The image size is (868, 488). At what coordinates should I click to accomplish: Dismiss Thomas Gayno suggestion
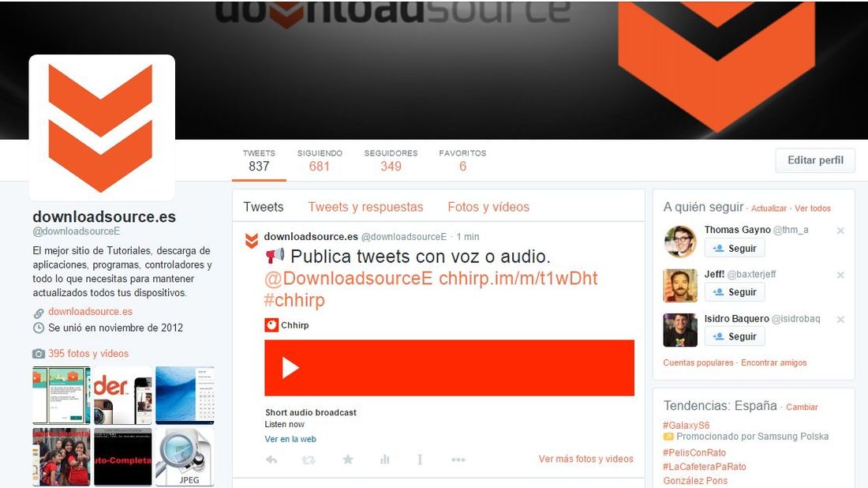[x=840, y=231]
